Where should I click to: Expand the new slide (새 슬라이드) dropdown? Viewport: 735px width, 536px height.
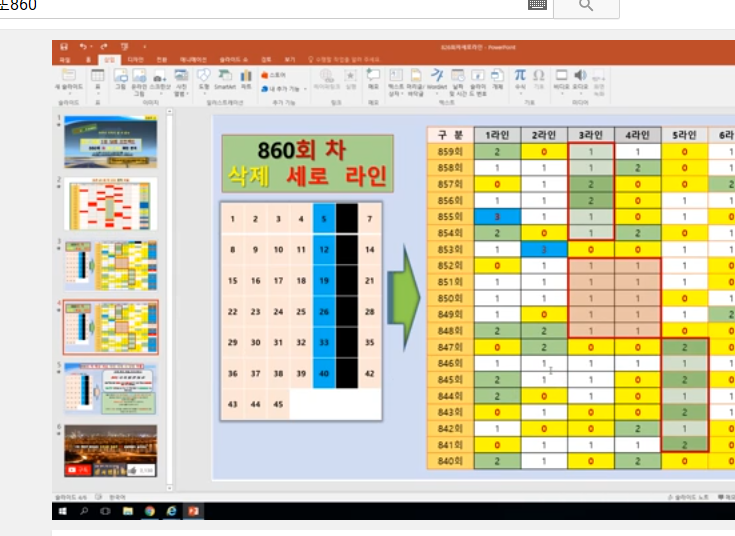[69, 91]
